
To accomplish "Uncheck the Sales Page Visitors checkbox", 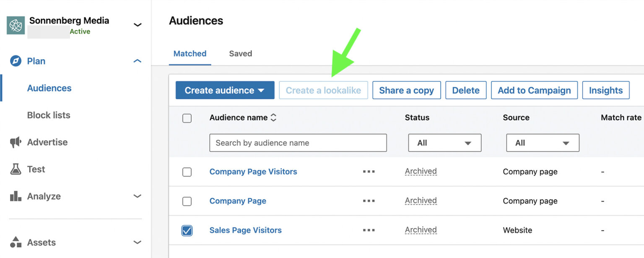I will 187,230.
